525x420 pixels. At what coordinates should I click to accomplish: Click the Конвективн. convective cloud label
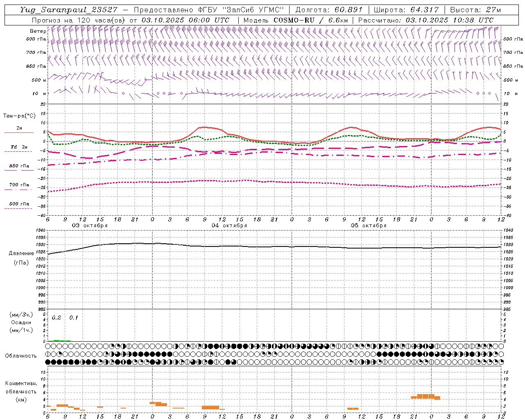pos(21,383)
